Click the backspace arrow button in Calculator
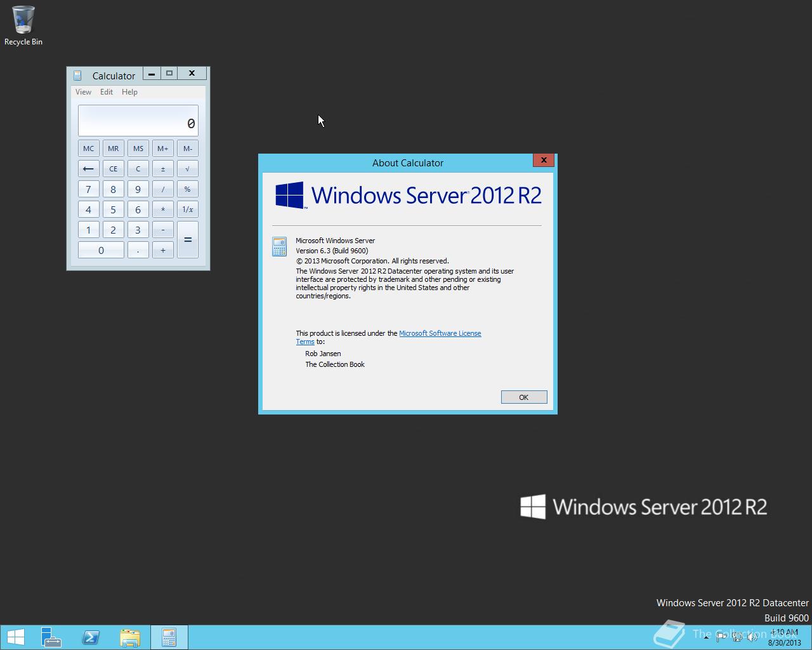Viewport: 812px width, 650px height. click(88, 169)
